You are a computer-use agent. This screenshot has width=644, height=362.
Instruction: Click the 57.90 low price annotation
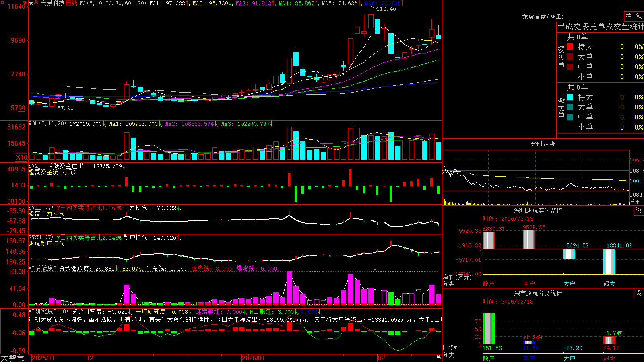pos(66,108)
